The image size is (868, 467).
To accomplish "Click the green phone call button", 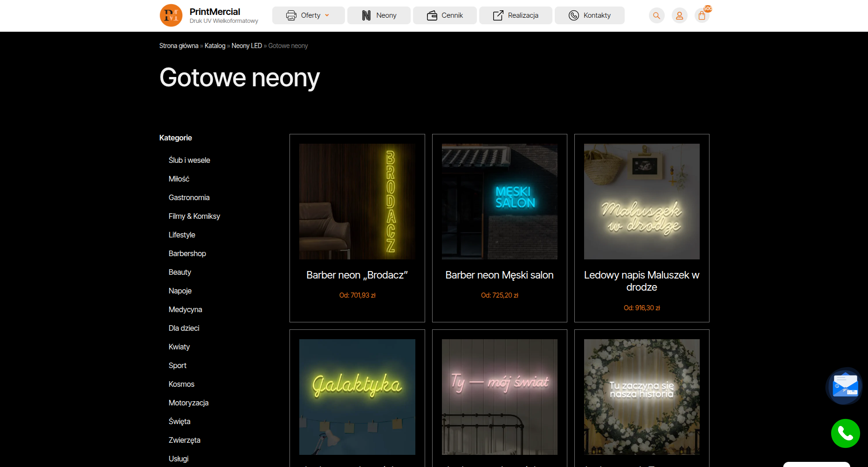I will pyautogui.click(x=845, y=433).
